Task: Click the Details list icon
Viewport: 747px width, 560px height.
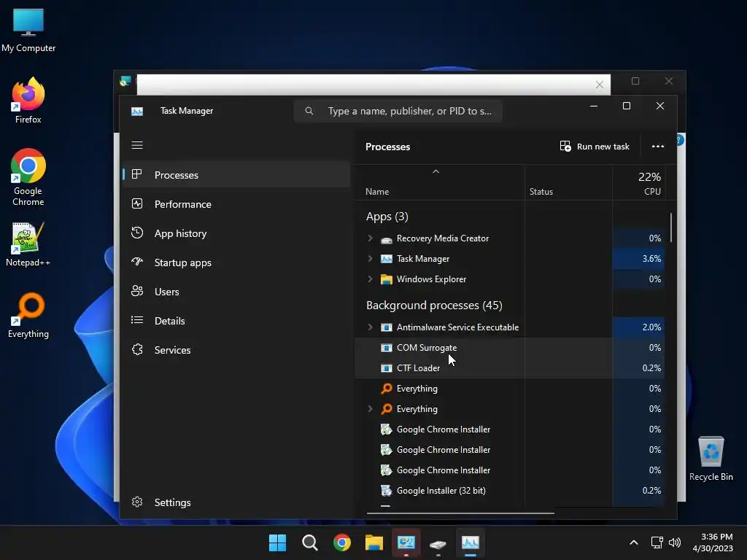Action: pyautogui.click(x=137, y=320)
